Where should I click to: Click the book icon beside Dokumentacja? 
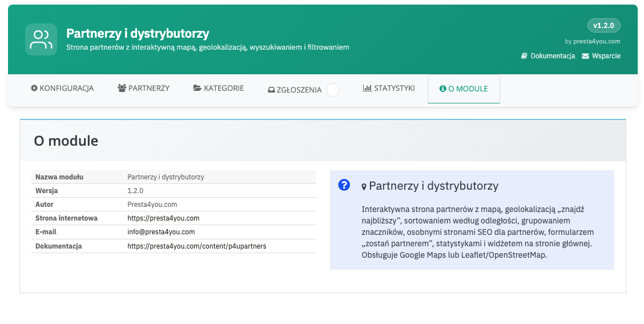(x=524, y=56)
